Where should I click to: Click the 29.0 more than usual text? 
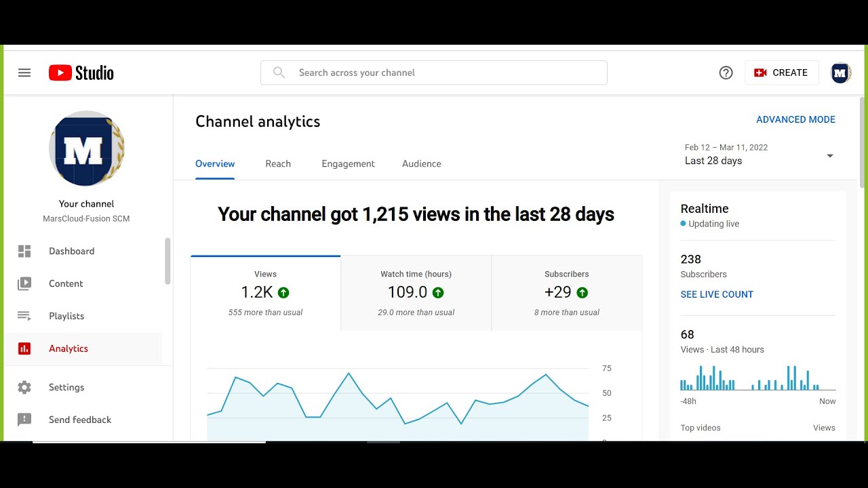click(416, 312)
